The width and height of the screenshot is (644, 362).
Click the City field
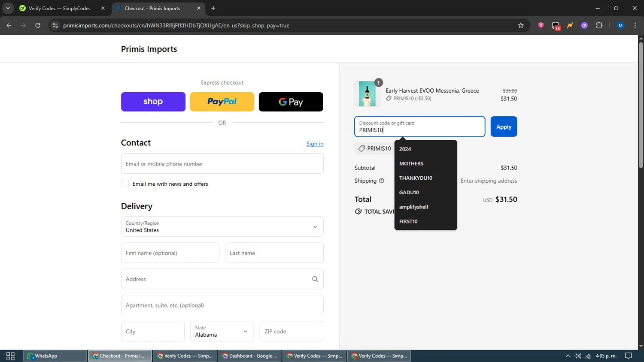coord(153,331)
